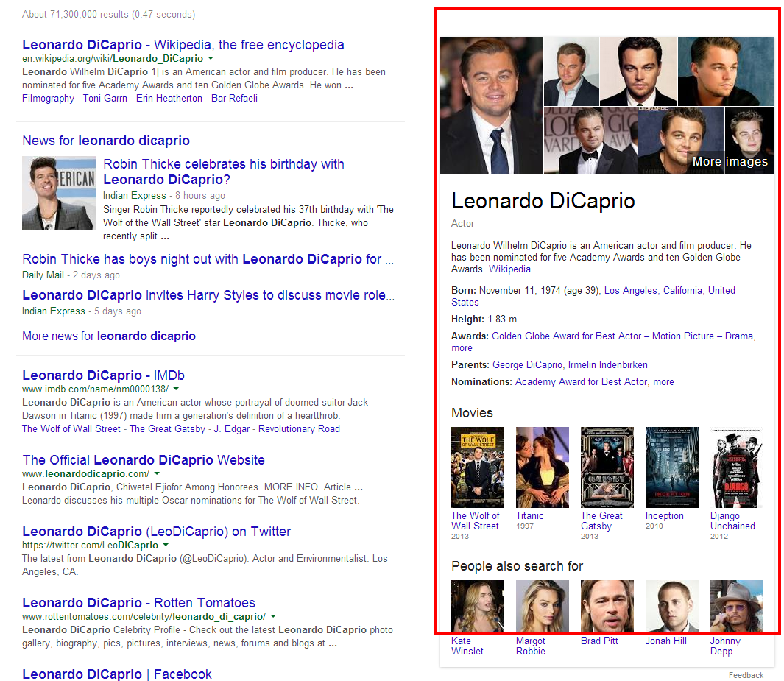Open Wikipedia link in knowledge panel description

coord(509,269)
